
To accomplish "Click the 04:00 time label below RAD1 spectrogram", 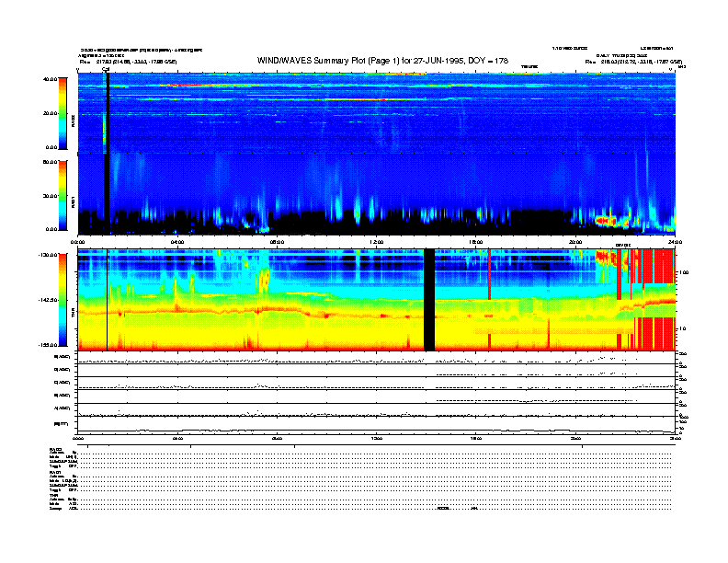I will pyautogui.click(x=177, y=242).
